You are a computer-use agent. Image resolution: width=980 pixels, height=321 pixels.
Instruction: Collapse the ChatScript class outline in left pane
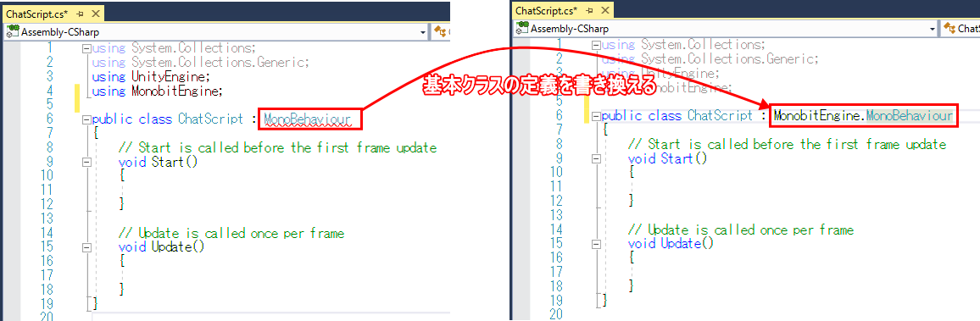86,119
